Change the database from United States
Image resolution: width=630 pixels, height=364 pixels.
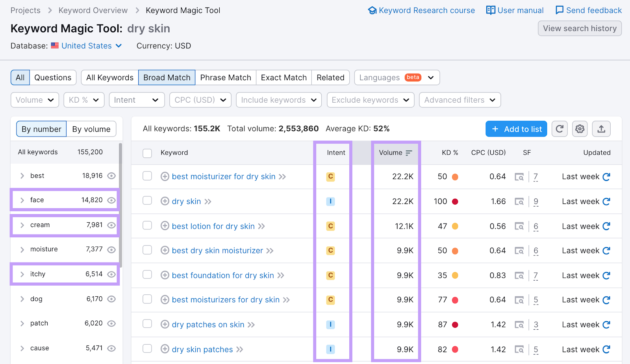pyautogui.click(x=86, y=46)
